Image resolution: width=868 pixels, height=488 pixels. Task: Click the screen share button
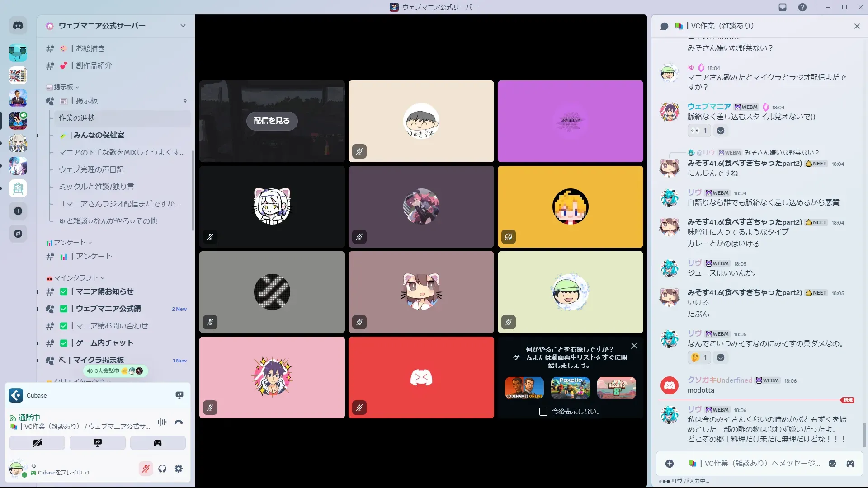[98, 443]
